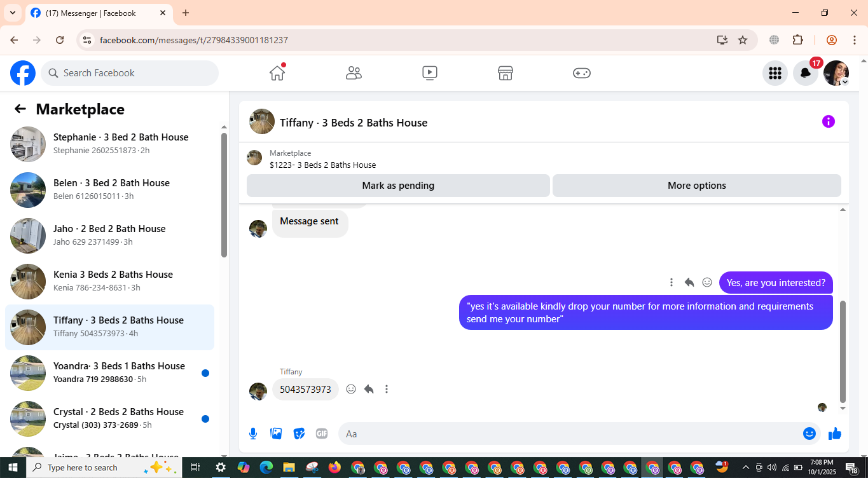Viewport: 868px width, 478px height.
Task: Open Firefox from the taskbar
Action: pyautogui.click(x=334, y=468)
